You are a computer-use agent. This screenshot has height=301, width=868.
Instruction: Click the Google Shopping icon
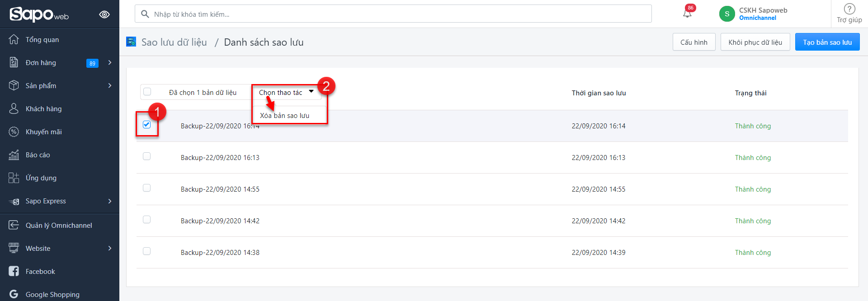pyautogui.click(x=14, y=294)
